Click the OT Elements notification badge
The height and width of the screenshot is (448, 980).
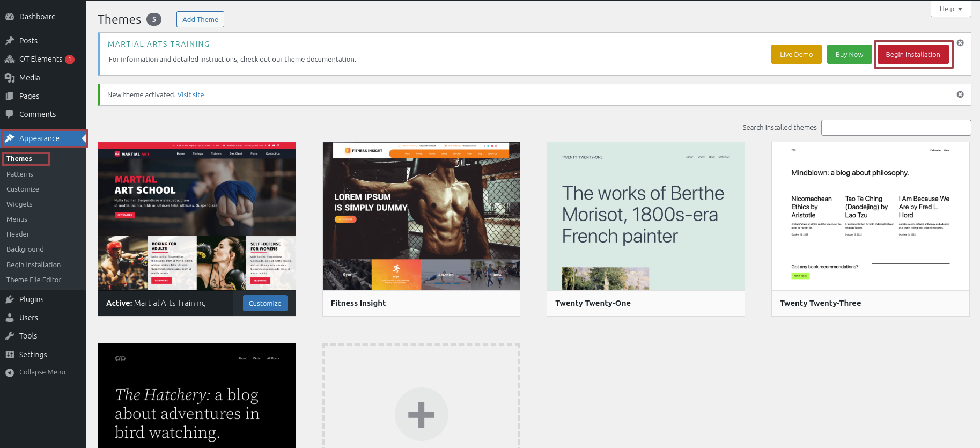coord(70,60)
